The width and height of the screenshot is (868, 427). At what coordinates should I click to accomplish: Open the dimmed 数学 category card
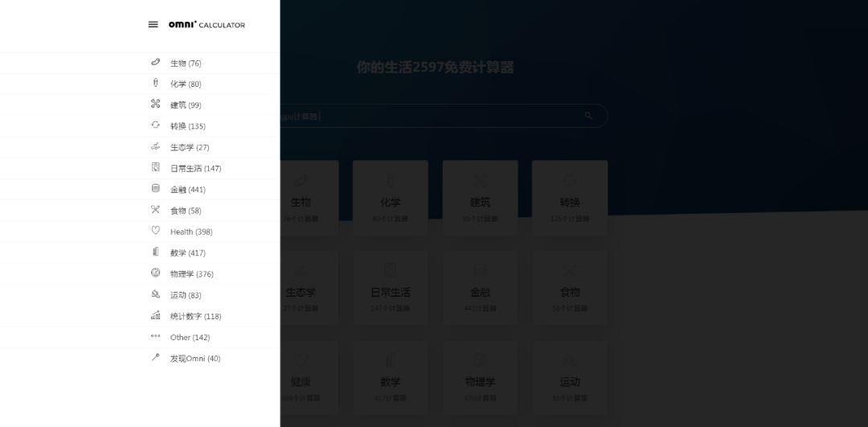tap(391, 377)
